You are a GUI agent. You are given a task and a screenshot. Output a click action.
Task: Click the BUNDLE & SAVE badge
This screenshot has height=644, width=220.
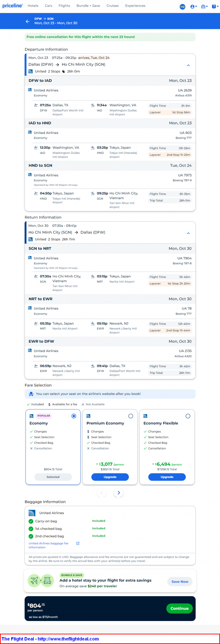point(72,575)
